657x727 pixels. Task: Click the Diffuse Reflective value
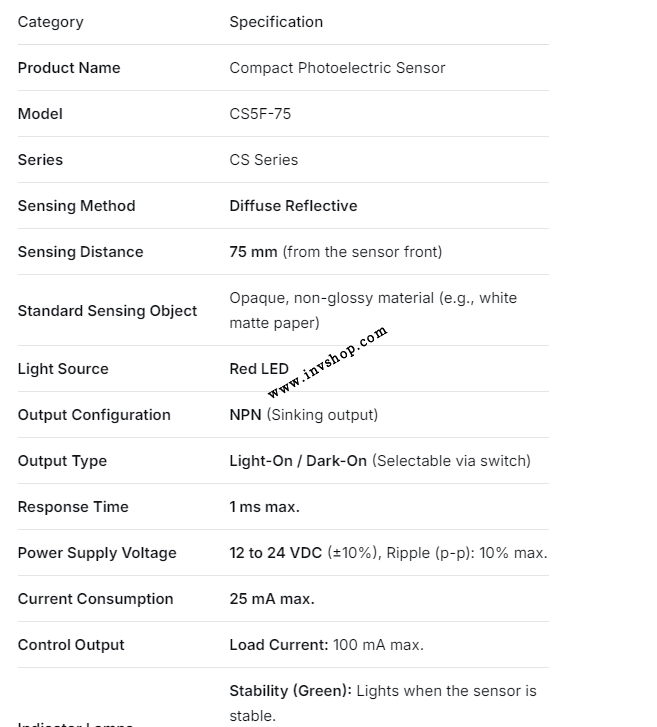[x=293, y=206]
